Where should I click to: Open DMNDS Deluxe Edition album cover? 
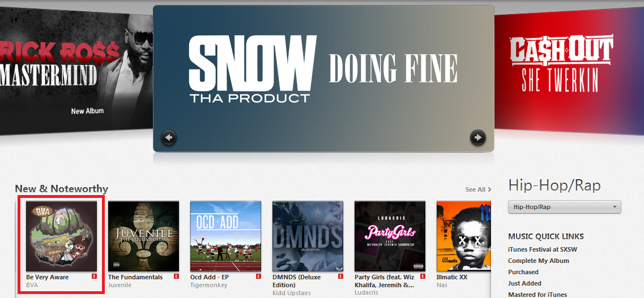[x=308, y=236]
